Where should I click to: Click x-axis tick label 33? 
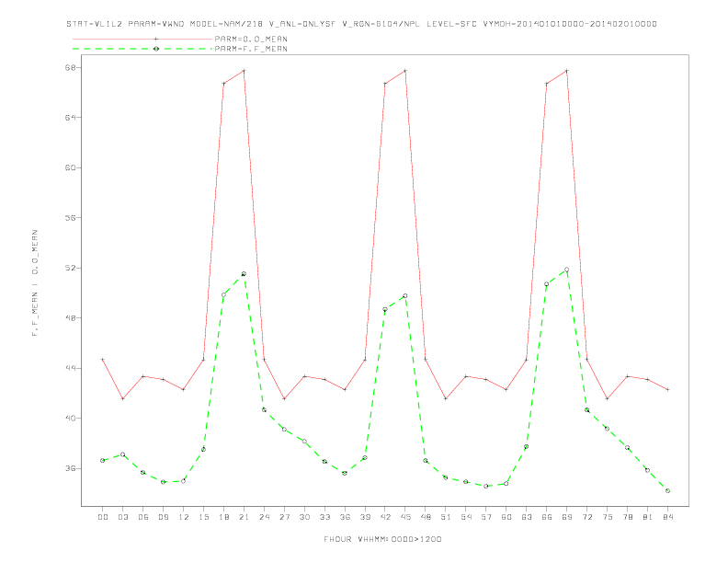tap(324, 517)
